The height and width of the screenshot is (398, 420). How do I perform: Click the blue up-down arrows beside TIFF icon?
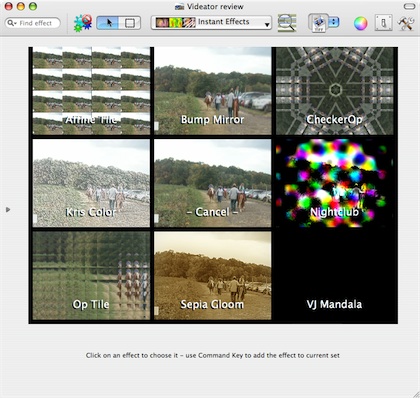click(334, 22)
